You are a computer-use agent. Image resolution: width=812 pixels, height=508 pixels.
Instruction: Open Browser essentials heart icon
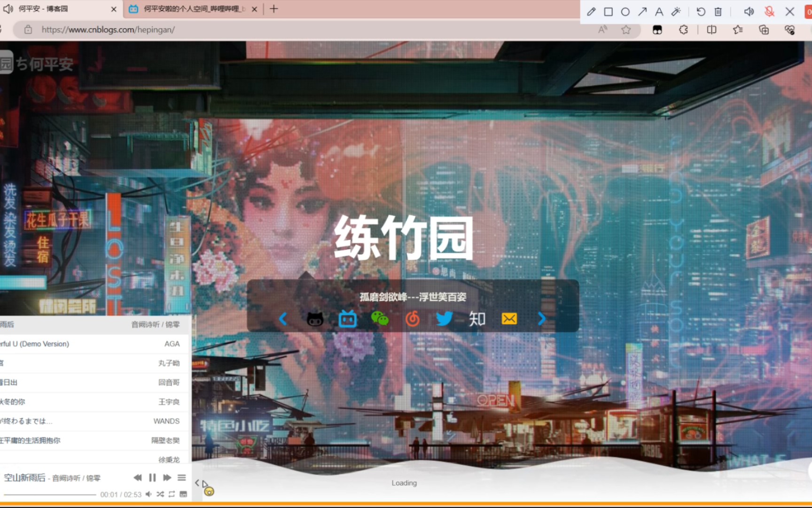coord(790,30)
